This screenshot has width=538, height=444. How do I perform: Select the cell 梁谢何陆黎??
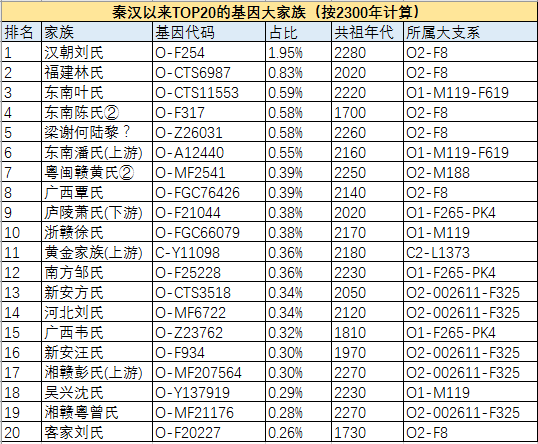pos(97,132)
